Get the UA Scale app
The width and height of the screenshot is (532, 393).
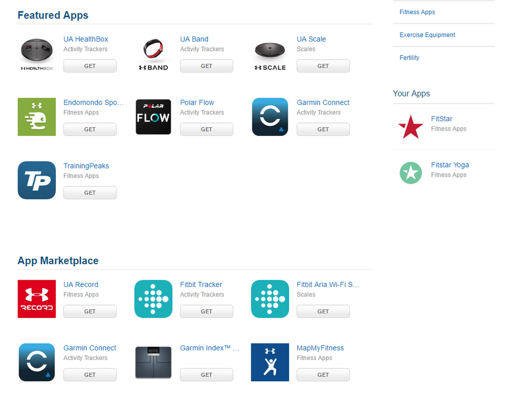(323, 66)
